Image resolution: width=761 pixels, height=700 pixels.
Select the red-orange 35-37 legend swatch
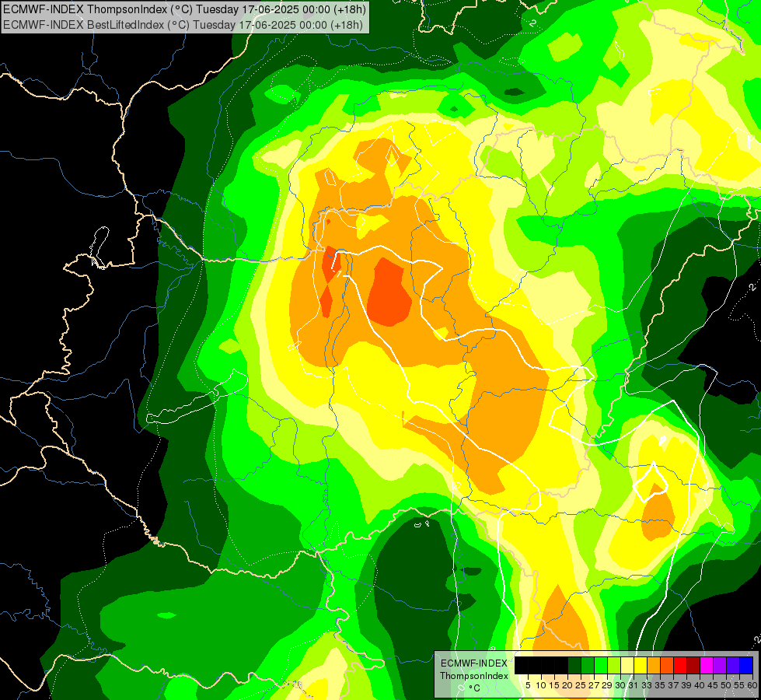[x=667, y=665]
